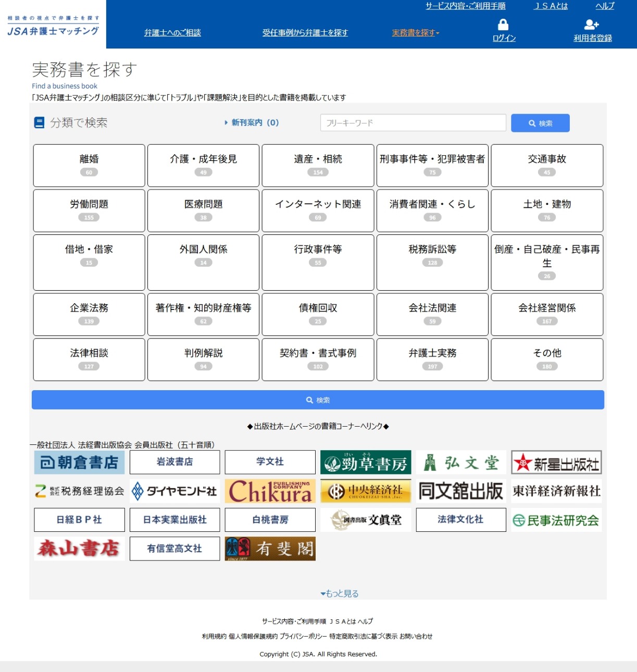Click the 新星出版社 star logo
Image resolution: width=637 pixels, height=672 pixels.
[x=556, y=463]
